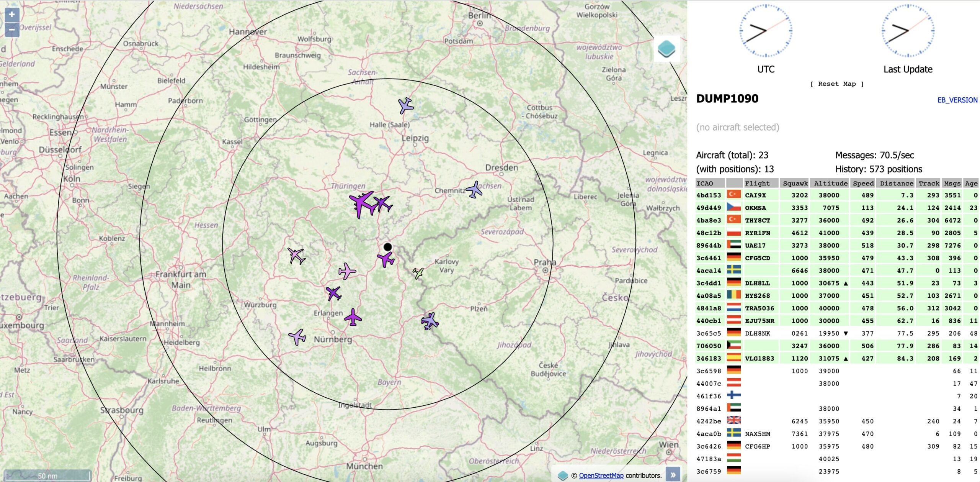The height and width of the screenshot is (482, 980).
Task: Select pink aircraft icon northeast of Frankfurt
Action: tap(296, 256)
